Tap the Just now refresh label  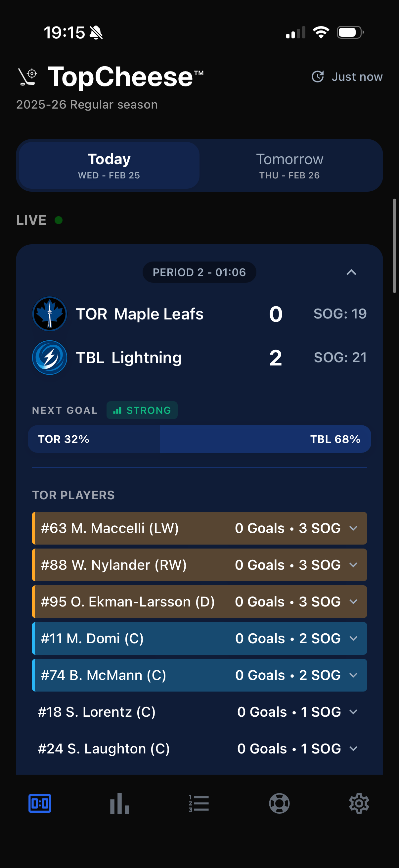pyautogui.click(x=357, y=77)
